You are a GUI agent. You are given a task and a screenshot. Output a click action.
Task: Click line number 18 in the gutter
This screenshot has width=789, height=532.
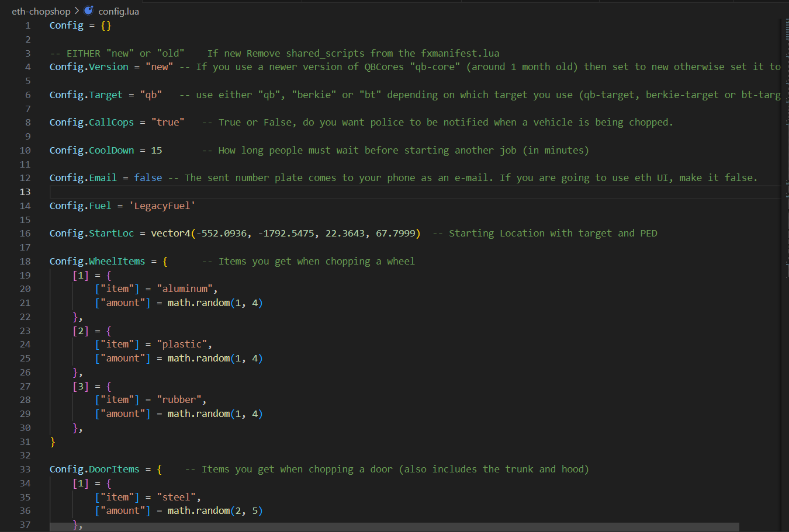click(25, 262)
